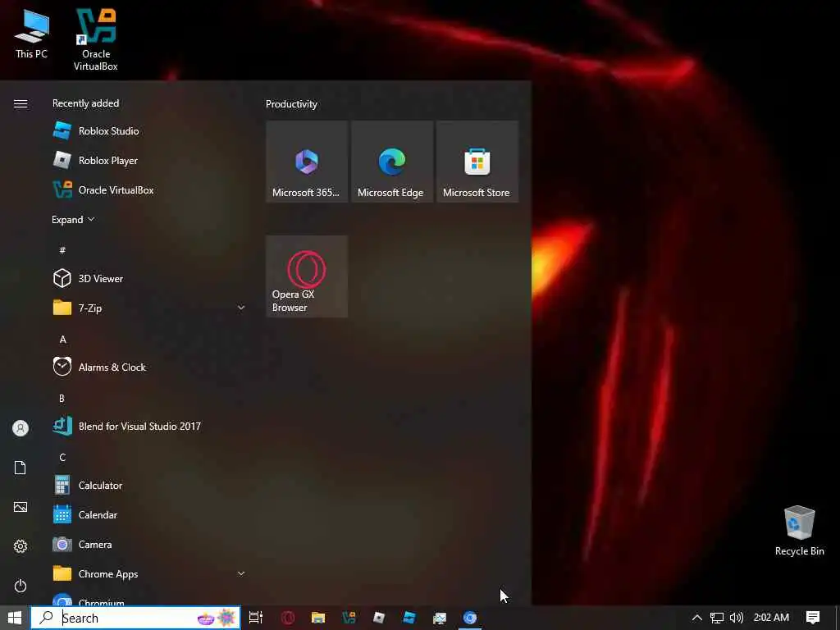Open Calculator app

tap(148, 486)
